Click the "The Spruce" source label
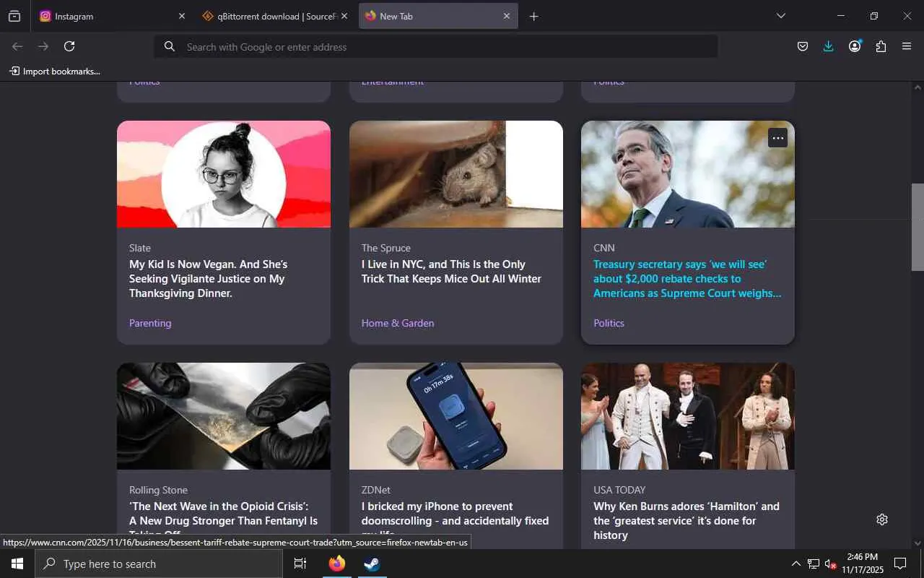924x578 pixels. coord(386,248)
